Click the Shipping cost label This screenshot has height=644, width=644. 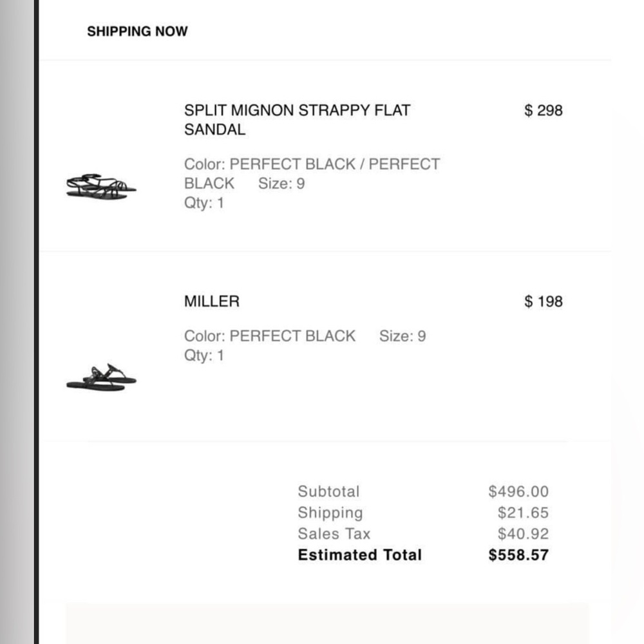coord(330,513)
